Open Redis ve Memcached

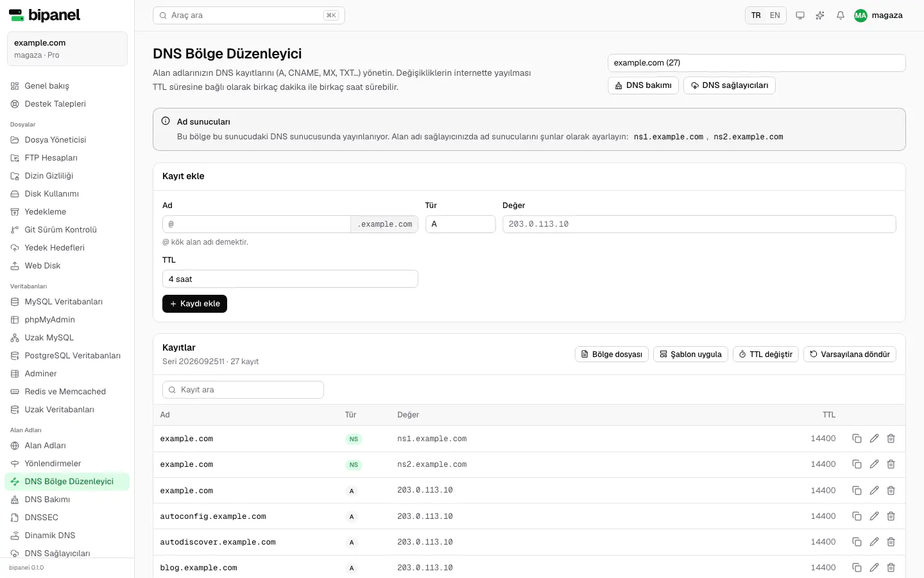[x=67, y=392]
